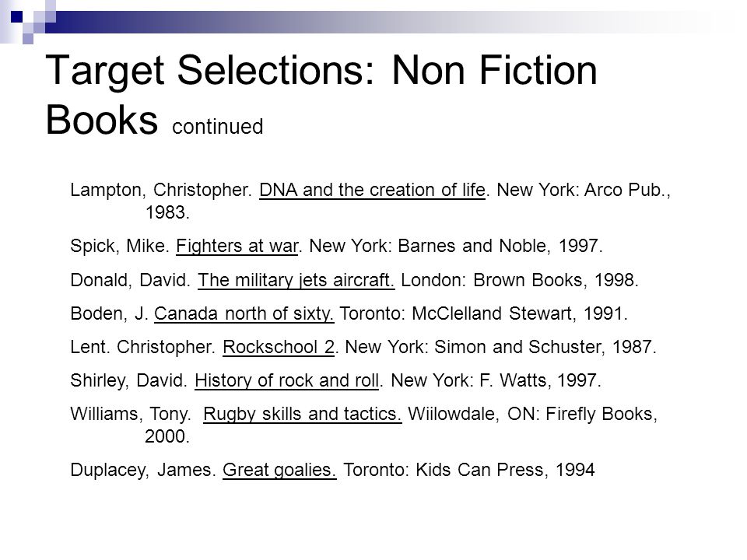Click the year 2000 on the indented line
Image resolution: width=747 pixels, height=560 pixels.
coord(167,436)
